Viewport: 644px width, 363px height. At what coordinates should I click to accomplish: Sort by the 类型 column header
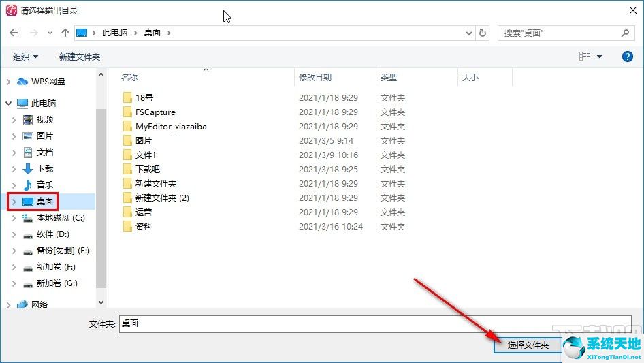pyautogui.click(x=388, y=77)
